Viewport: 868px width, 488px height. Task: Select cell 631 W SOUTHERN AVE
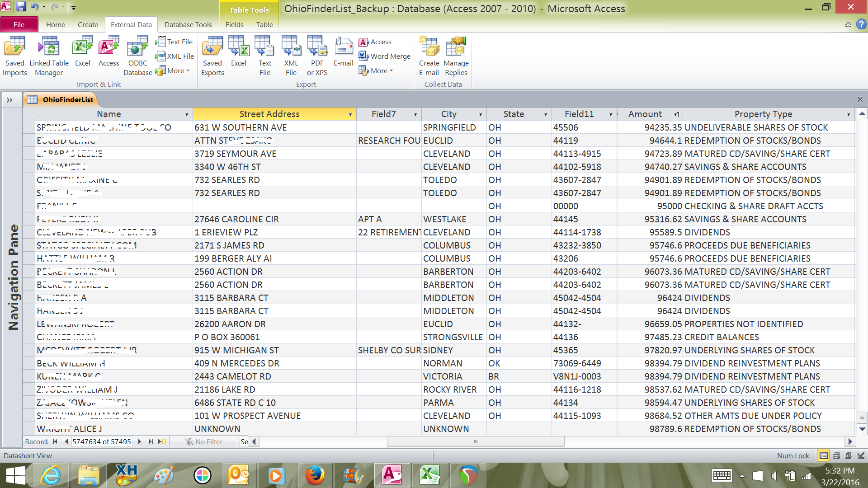point(274,127)
